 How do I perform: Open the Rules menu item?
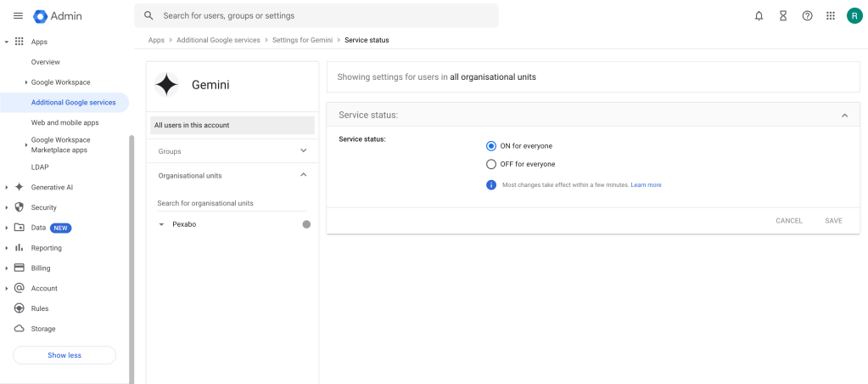point(40,308)
